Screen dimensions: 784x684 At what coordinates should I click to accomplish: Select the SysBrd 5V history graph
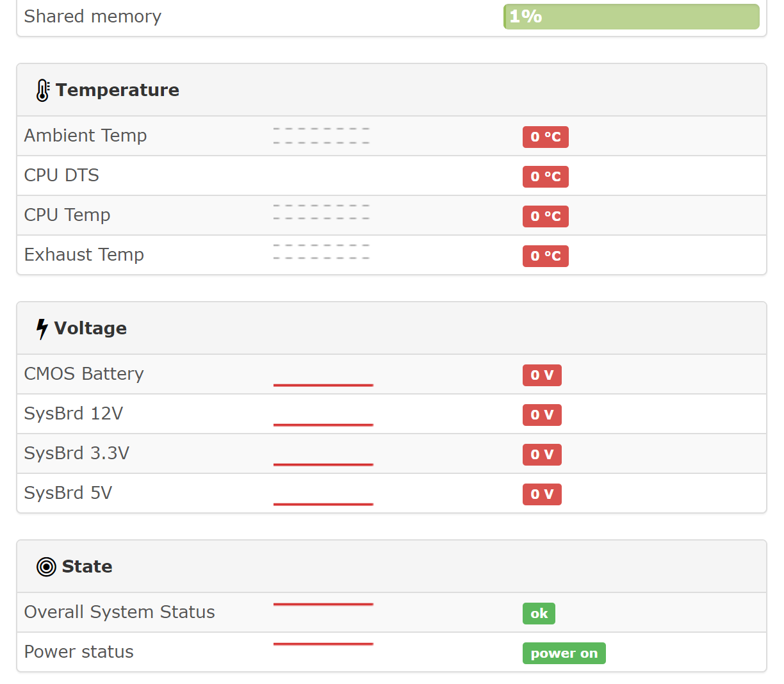[x=323, y=503]
